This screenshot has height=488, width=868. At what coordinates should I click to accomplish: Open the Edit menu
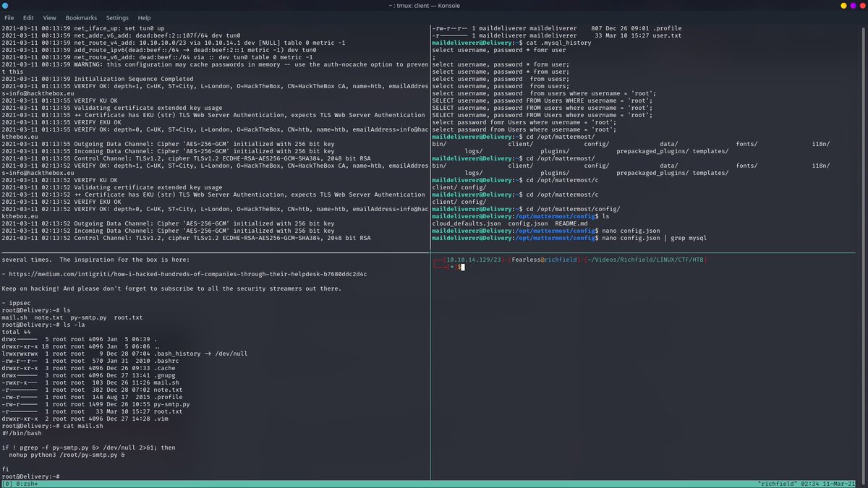(28, 17)
